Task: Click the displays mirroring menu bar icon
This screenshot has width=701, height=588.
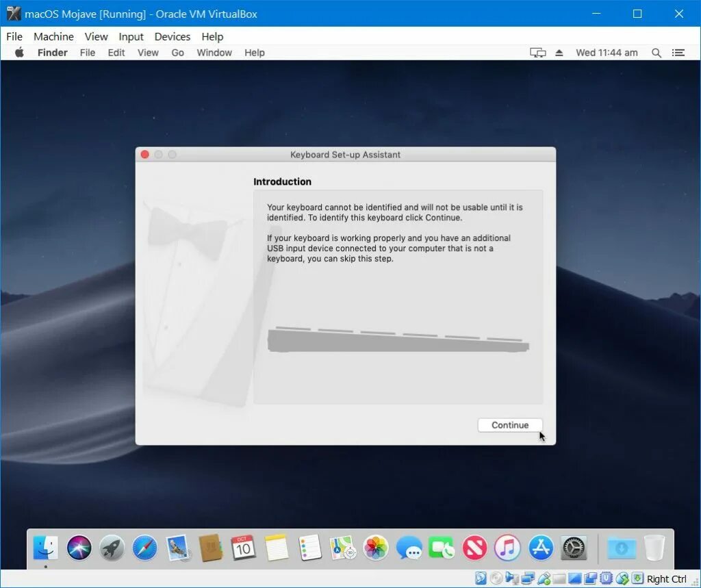Action: point(538,53)
